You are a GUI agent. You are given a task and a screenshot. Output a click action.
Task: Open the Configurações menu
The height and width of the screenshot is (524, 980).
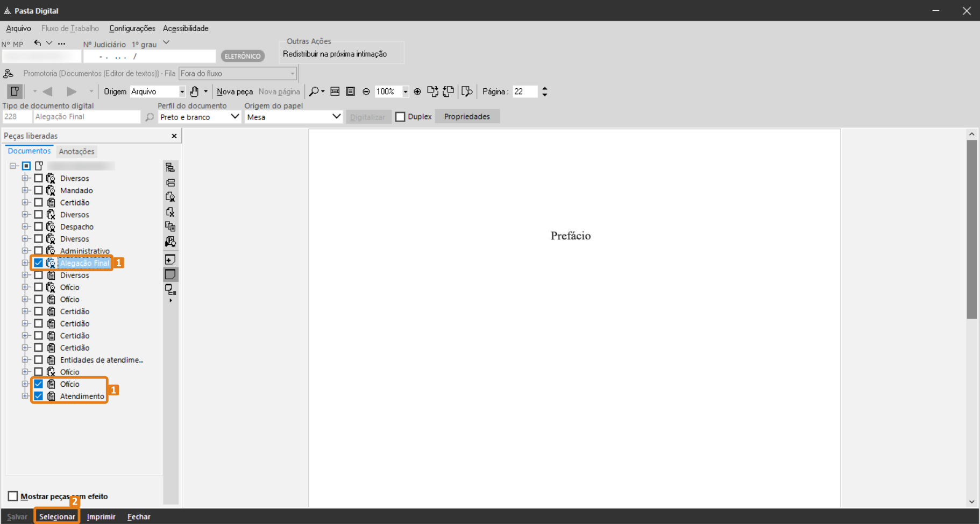click(x=132, y=29)
